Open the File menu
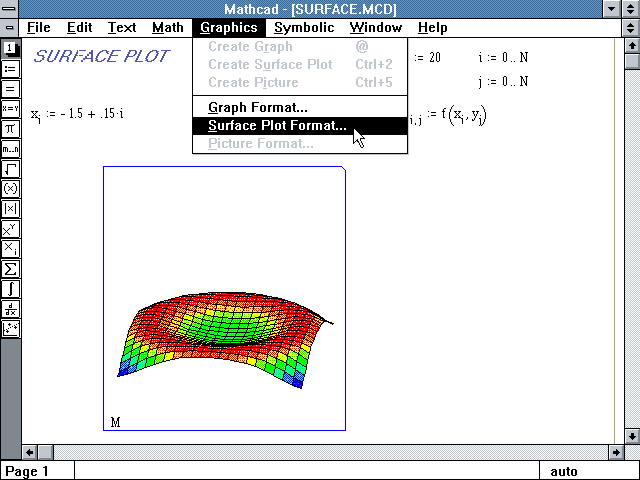The width and height of the screenshot is (640, 480). point(38,28)
